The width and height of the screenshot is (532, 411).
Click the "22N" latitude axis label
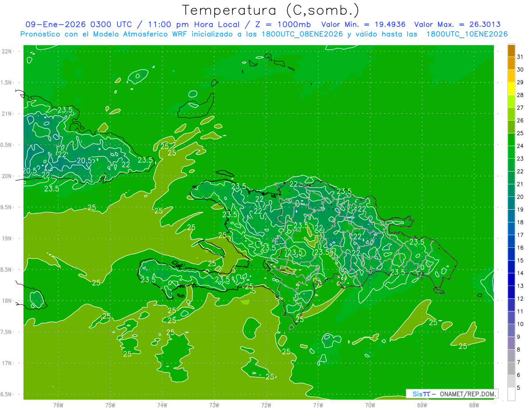tap(7, 51)
